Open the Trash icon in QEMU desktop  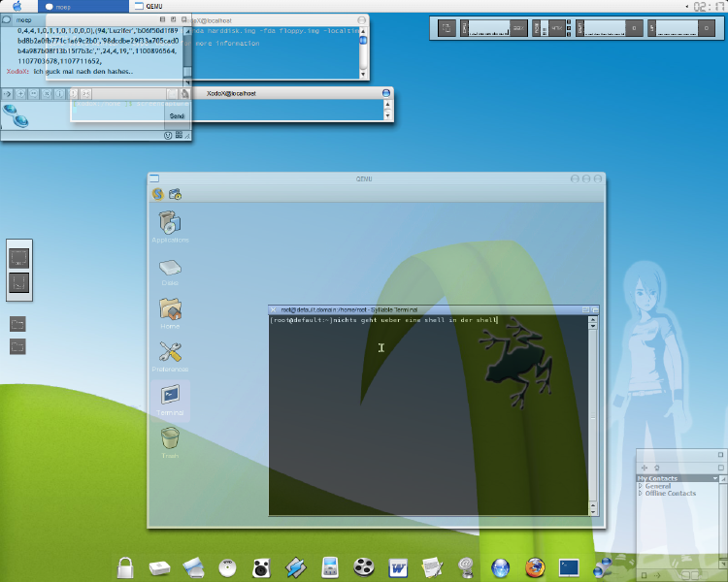click(170, 443)
